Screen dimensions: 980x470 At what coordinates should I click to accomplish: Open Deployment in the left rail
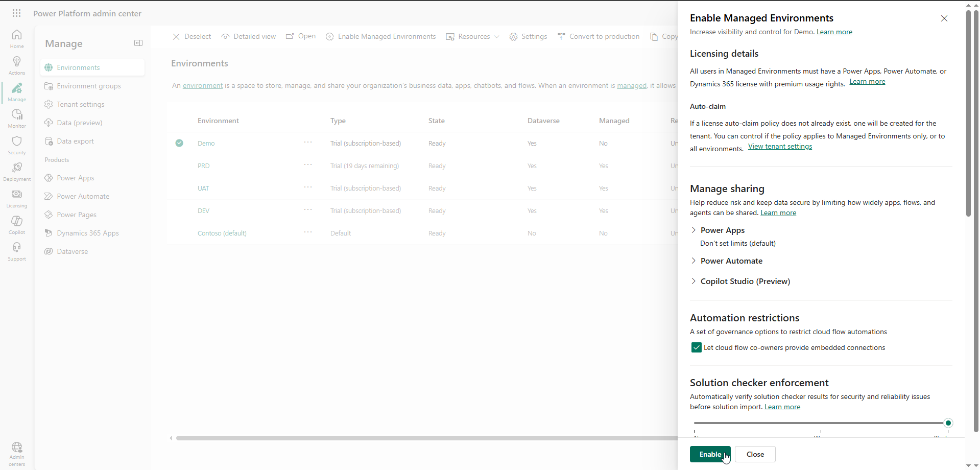tap(17, 171)
